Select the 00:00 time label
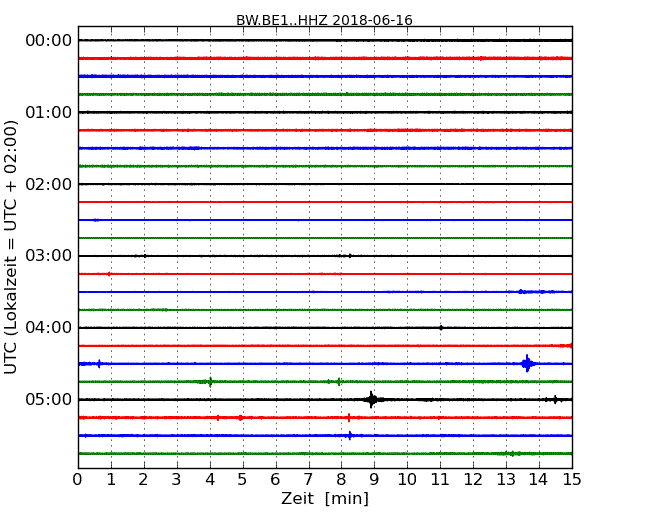 (x=49, y=41)
